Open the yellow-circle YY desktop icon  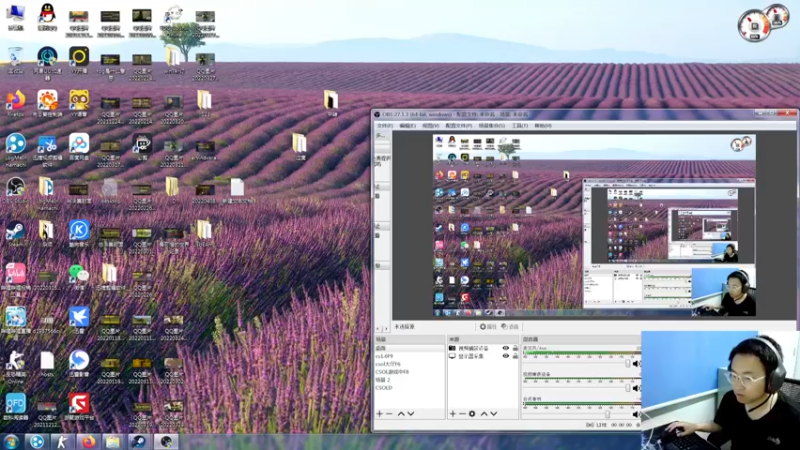[x=79, y=61]
